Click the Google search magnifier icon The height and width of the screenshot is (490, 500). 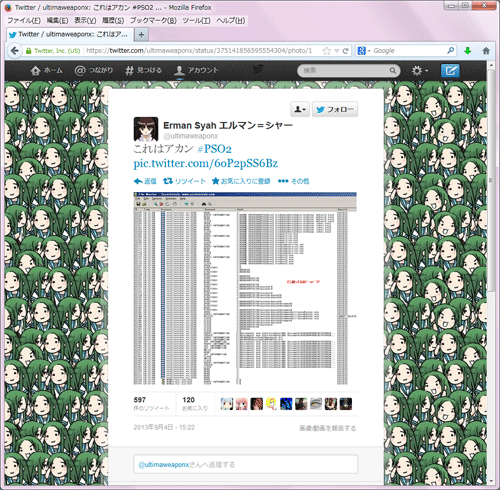450,51
